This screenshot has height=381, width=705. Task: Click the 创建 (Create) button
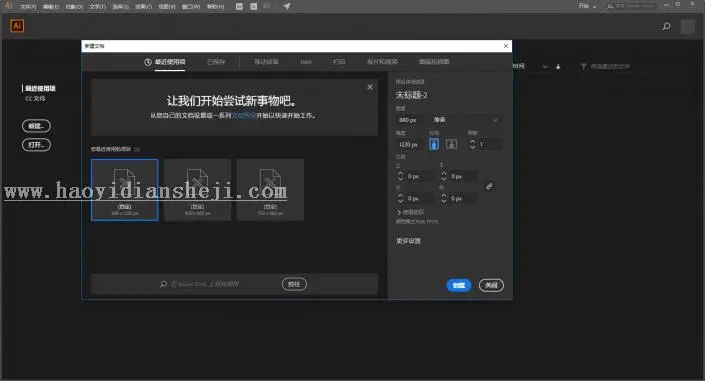click(459, 285)
